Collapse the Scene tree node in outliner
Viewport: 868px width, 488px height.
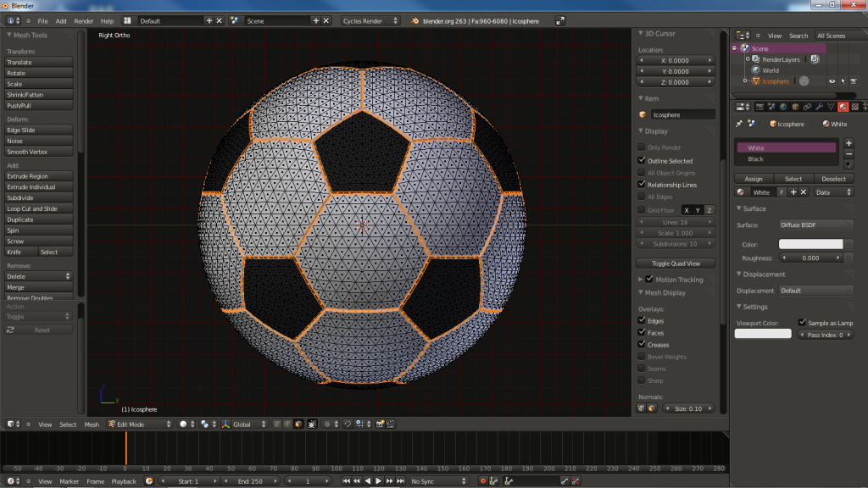click(x=735, y=48)
